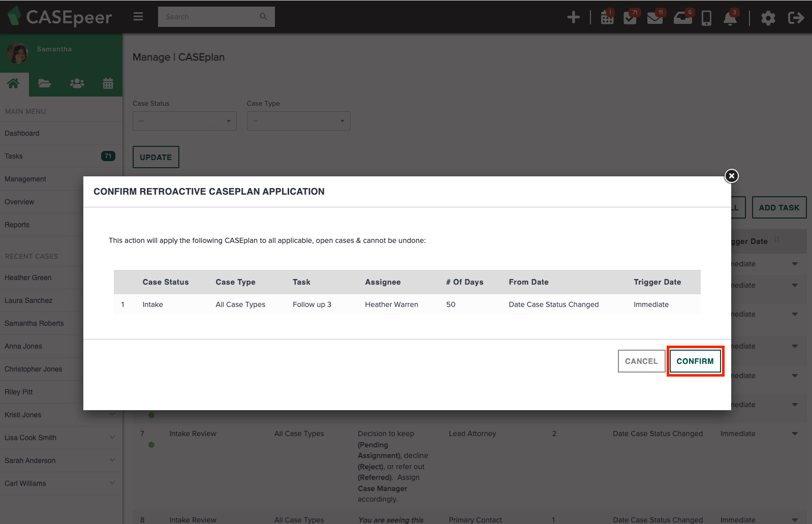
Task: Click 'Follow up 3' task cell
Action: pos(312,304)
